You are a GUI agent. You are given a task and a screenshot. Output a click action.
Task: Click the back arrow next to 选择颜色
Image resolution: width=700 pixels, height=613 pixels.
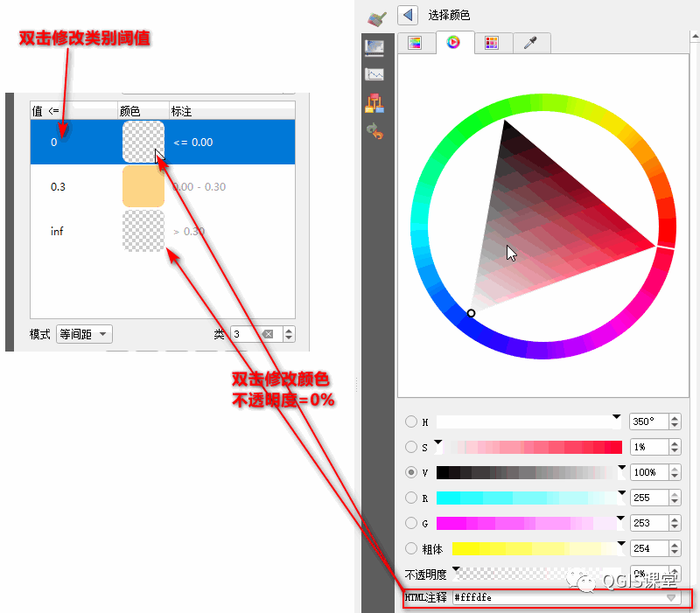pos(407,15)
